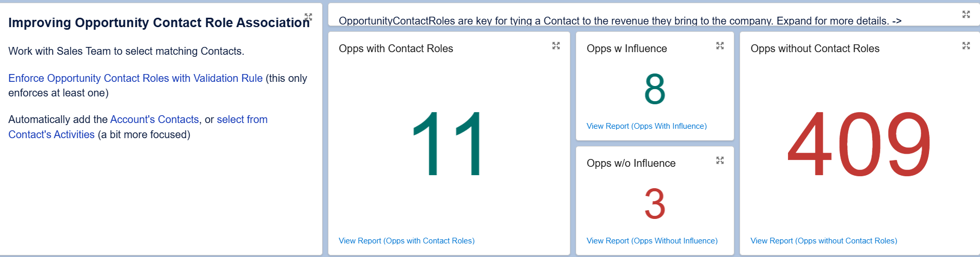Open the Account's Contacts link
Screen dimensions: 980x257
(155, 119)
